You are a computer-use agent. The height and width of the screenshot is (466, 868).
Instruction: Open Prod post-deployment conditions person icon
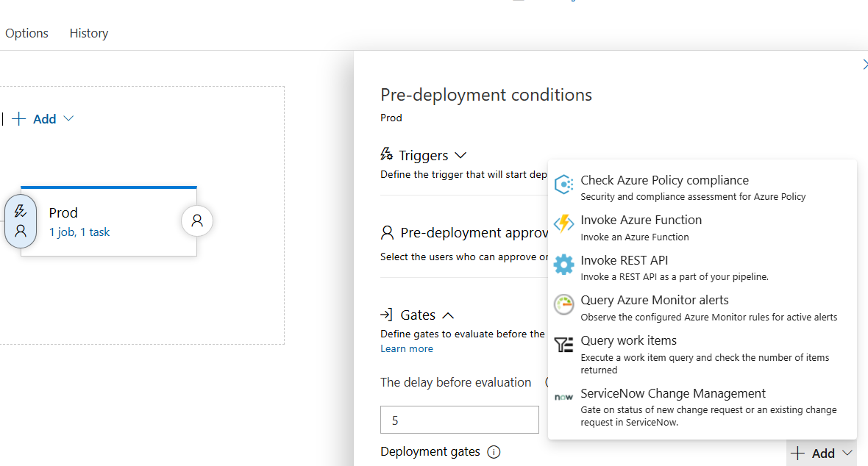coord(197,221)
